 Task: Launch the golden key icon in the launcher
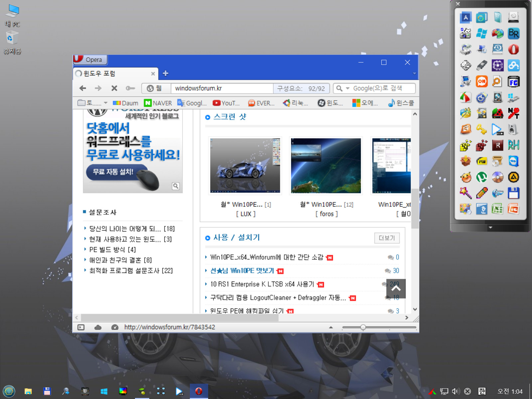click(481, 129)
